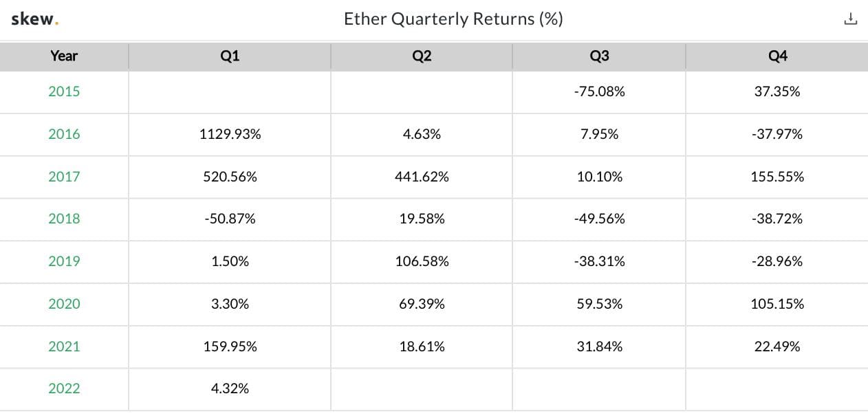Image resolution: width=868 pixels, height=418 pixels.
Task: Click the Q4 column header
Action: click(777, 56)
